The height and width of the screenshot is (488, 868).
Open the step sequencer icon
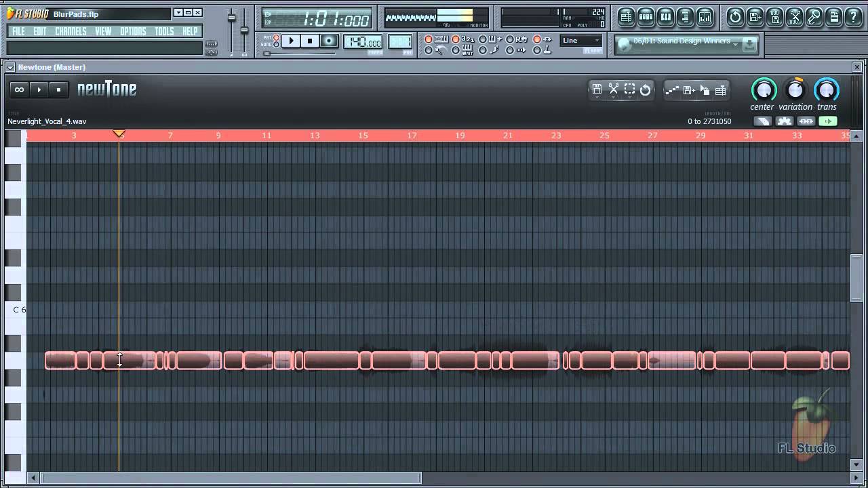click(646, 17)
